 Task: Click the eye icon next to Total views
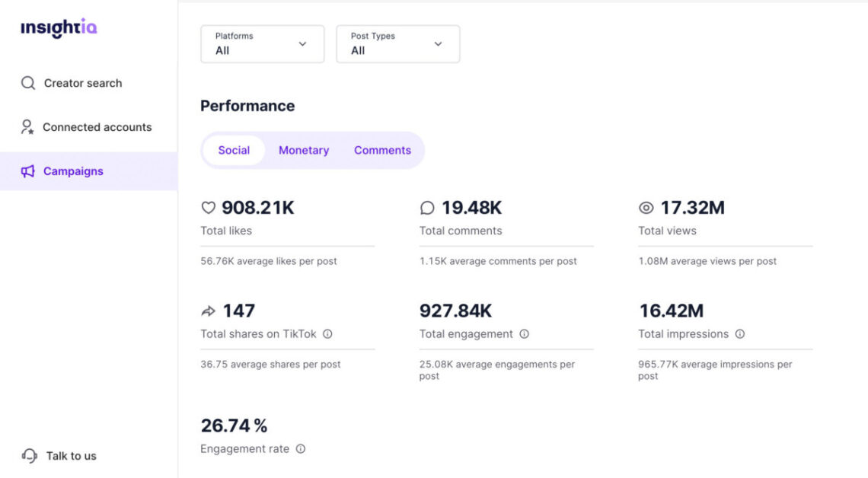pos(646,207)
